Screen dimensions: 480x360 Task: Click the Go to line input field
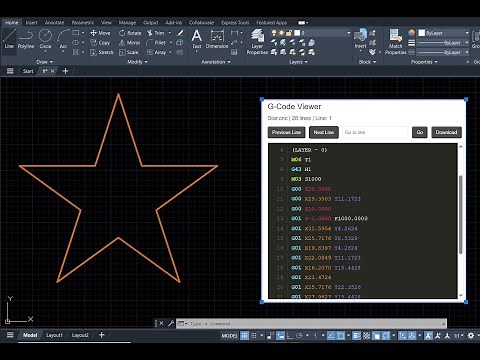point(375,132)
